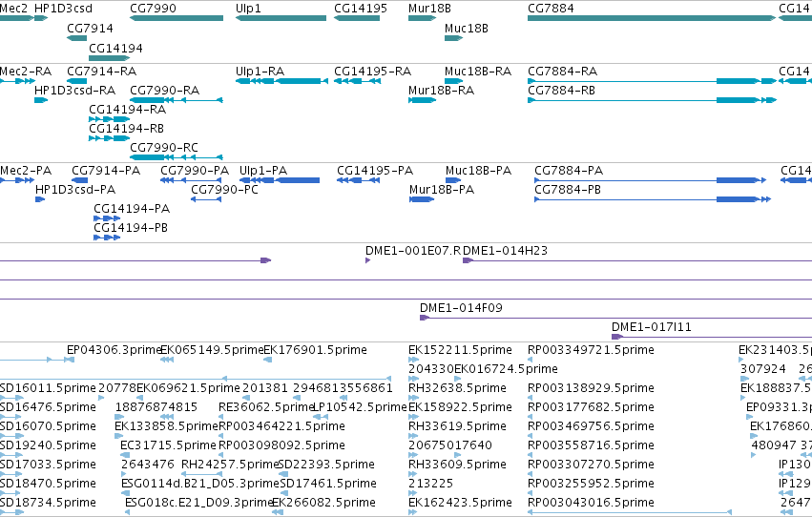Image resolution: width=812 pixels, height=517 pixels.
Task: Select the EK176901.5prime EST label
Action: (316, 350)
